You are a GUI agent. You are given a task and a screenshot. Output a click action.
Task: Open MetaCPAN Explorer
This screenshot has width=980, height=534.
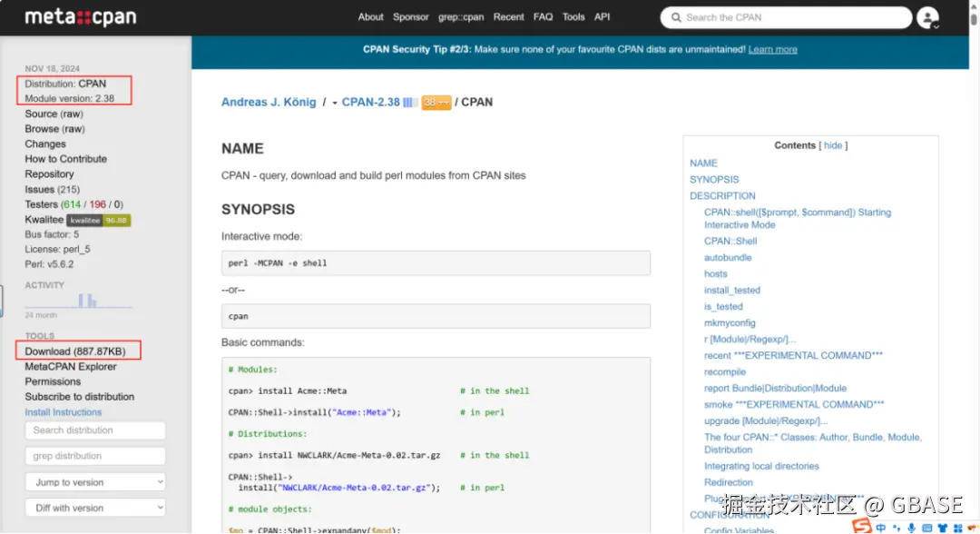pyautogui.click(x=71, y=366)
